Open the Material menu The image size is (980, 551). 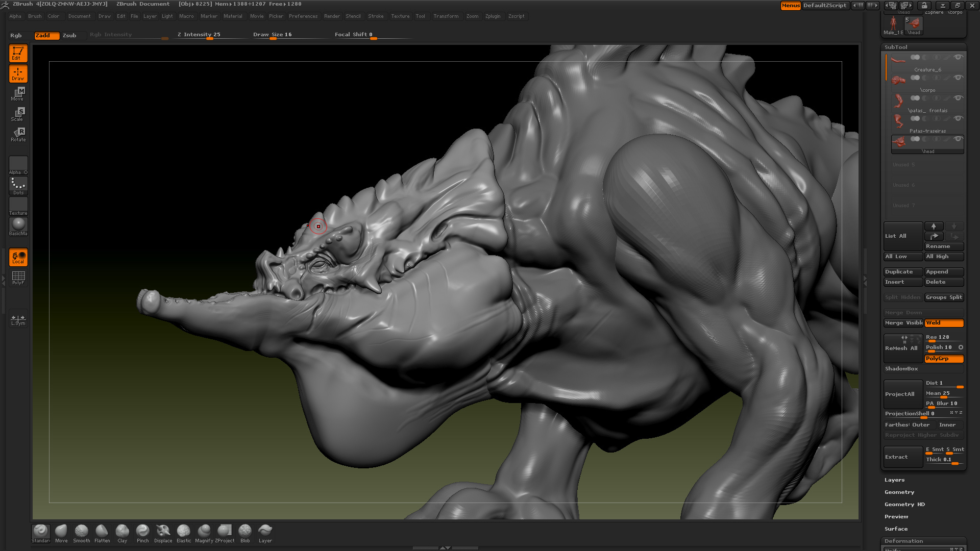point(233,16)
